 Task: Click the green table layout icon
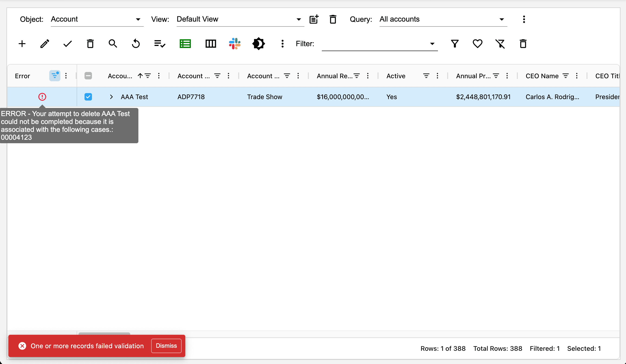185,44
